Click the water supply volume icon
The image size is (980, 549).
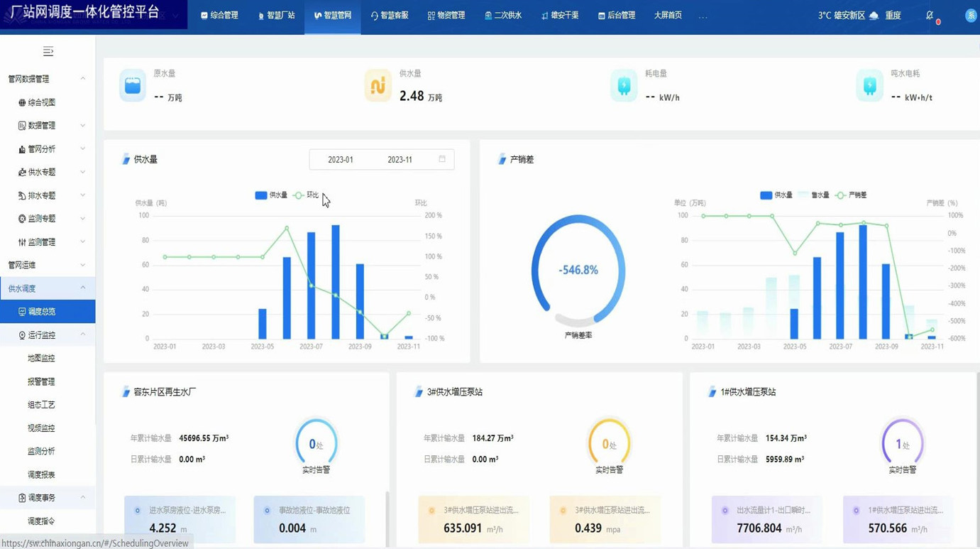tap(378, 86)
